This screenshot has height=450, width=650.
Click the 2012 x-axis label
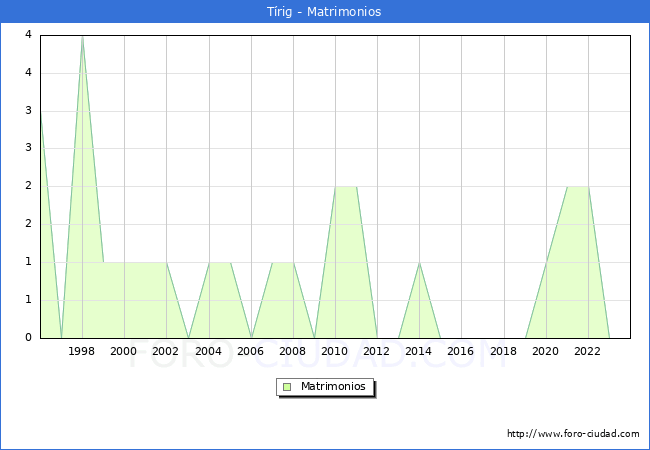[x=377, y=351]
